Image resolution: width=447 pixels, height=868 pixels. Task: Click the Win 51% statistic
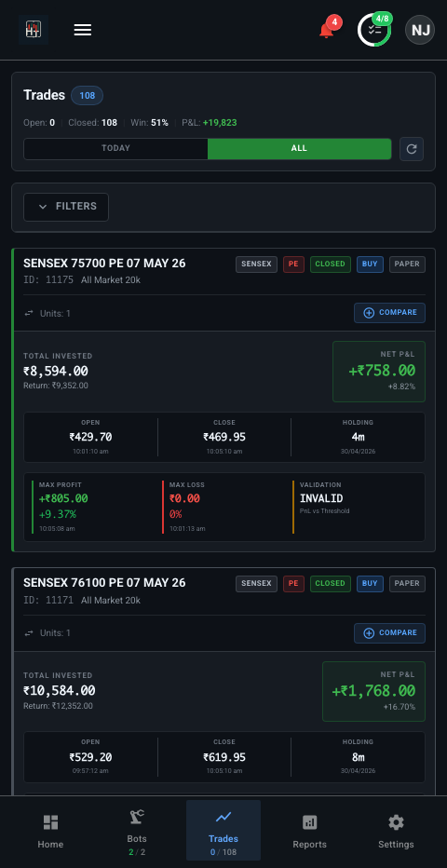pyautogui.click(x=149, y=122)
